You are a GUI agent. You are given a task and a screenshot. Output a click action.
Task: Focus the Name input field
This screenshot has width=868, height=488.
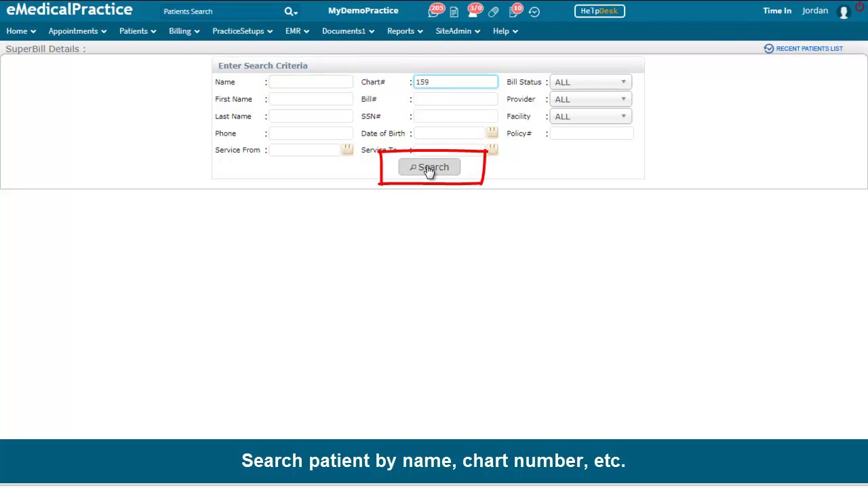(x=311, y=82)
